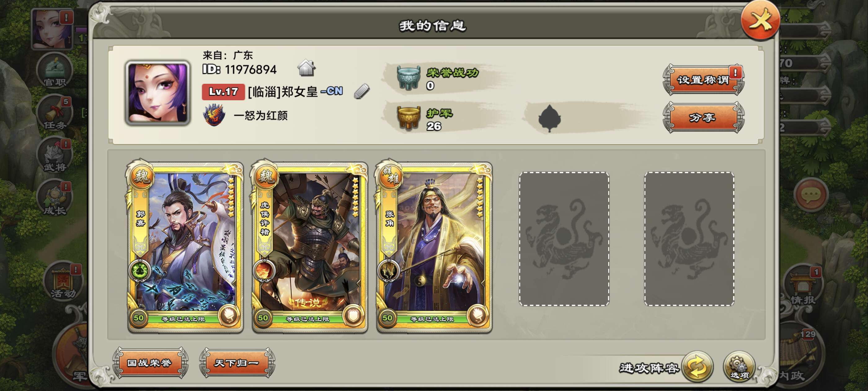Click the pencil icon to edit the nickname
This screenshot has height=391, width=868.
[361, 91]
